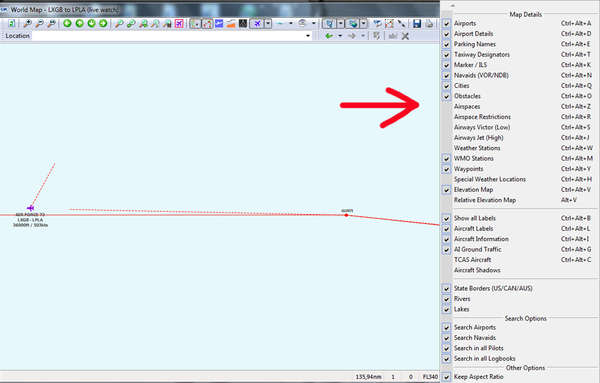Click the green back navigation arrow
600x383 pixels.
coord(329,36)
